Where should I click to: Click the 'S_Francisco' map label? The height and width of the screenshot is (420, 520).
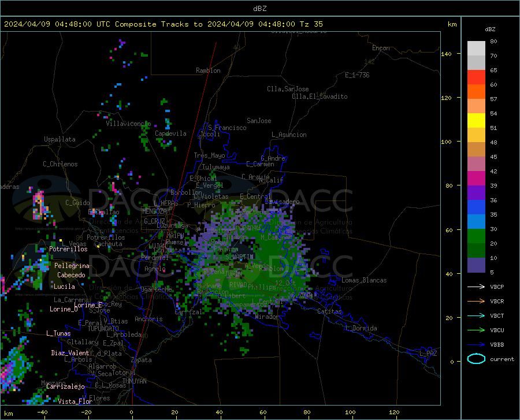pos(227,128)
